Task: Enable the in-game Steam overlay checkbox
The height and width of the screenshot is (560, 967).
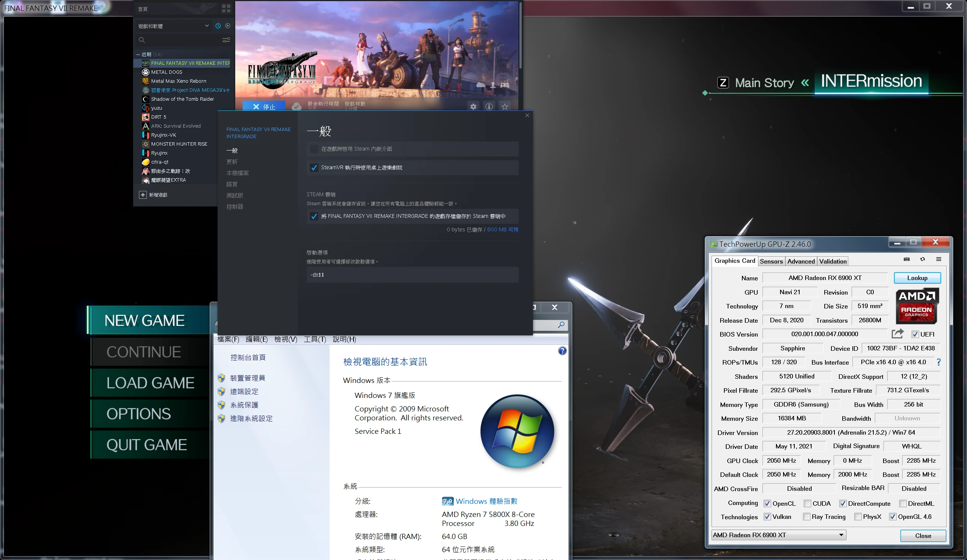Action: coord(314,149)
